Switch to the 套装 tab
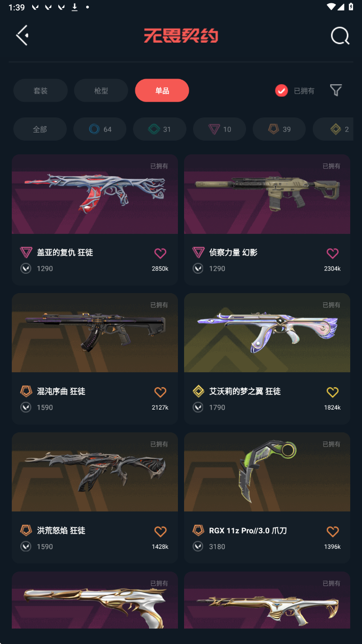This screenshot has width=362, height=644. [40, 90]
